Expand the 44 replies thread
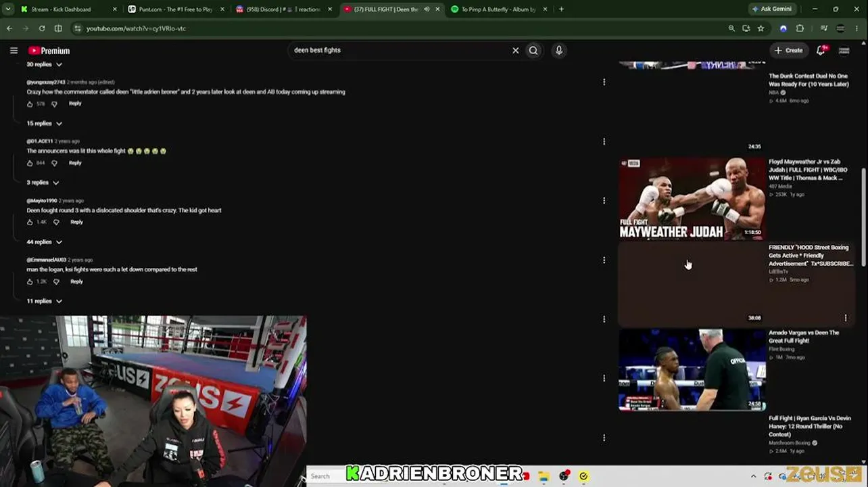This screenshot has width=868, height=487. [x=45, y=242]
